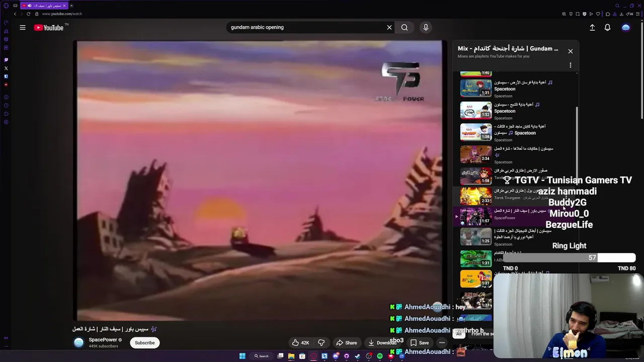644x362 pixels.
Task: Open the Windows taskbar Search box
Action: coord(262,356)
